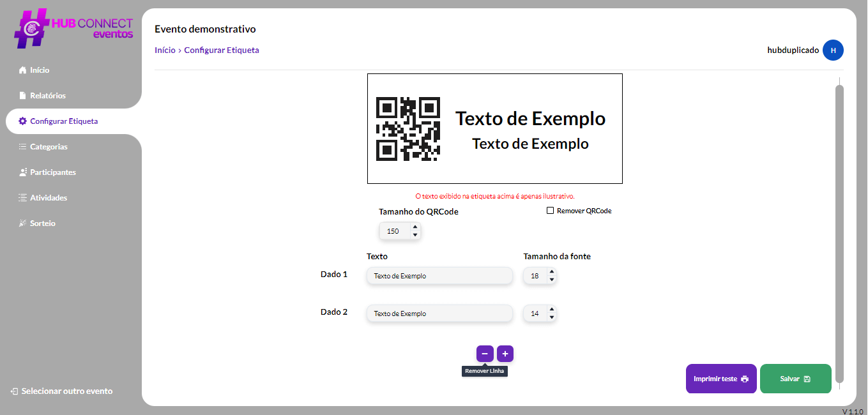Select Configurar Etiqueta in the sidebar
Image resolution: width=868 pixels, height=415 pixels.
coord(64,121)
